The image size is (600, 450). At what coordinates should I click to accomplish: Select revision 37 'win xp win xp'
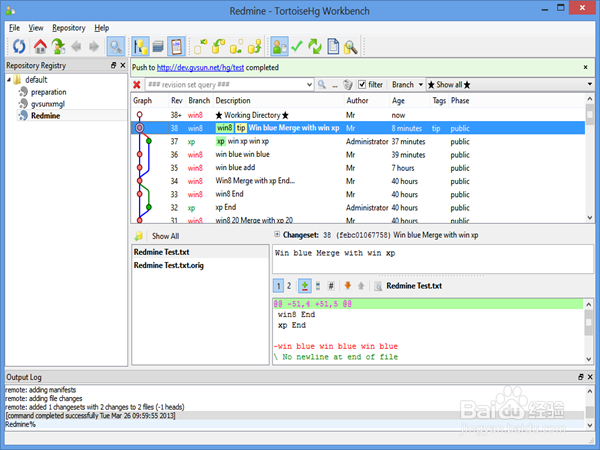358,141
